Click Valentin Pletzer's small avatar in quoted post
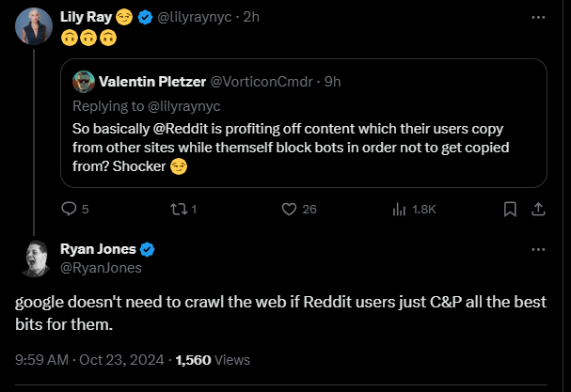571x392 pixels. click(83, 82)
